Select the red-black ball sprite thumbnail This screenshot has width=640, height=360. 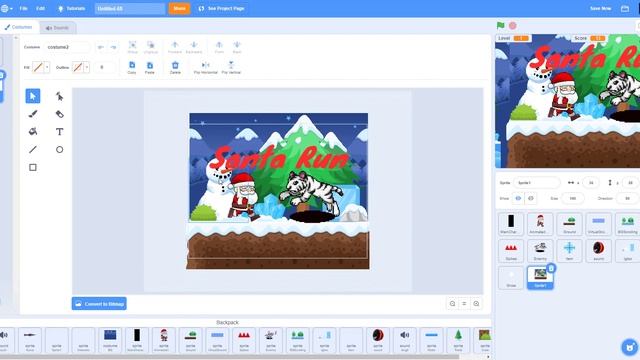(x=598, y=251)
